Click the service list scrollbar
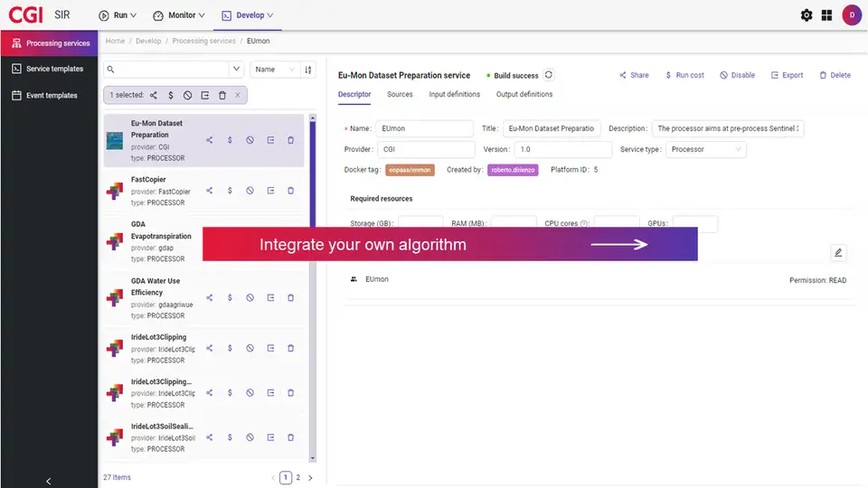This screenshot has height=488, width=868. pos(313,271)
